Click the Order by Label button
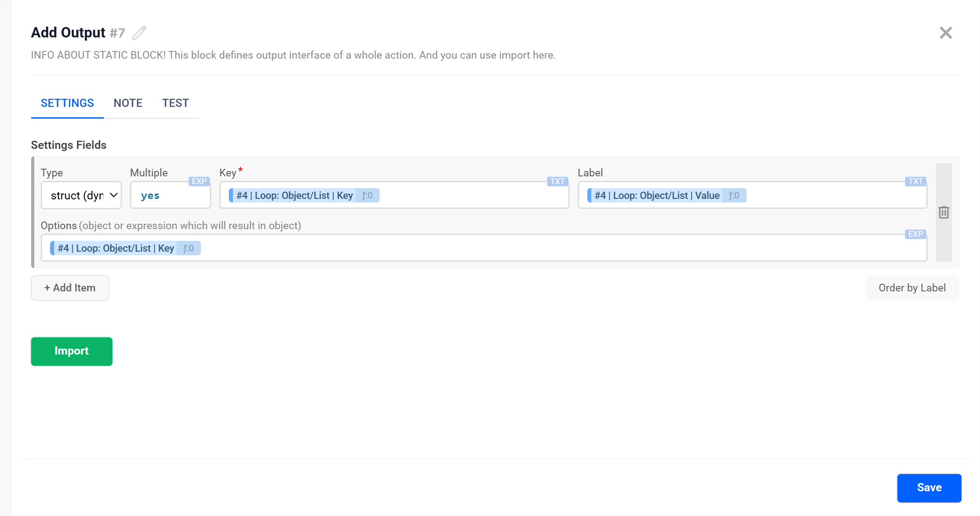The height and width of the screenshot is (516, 980). pos(912,288)
